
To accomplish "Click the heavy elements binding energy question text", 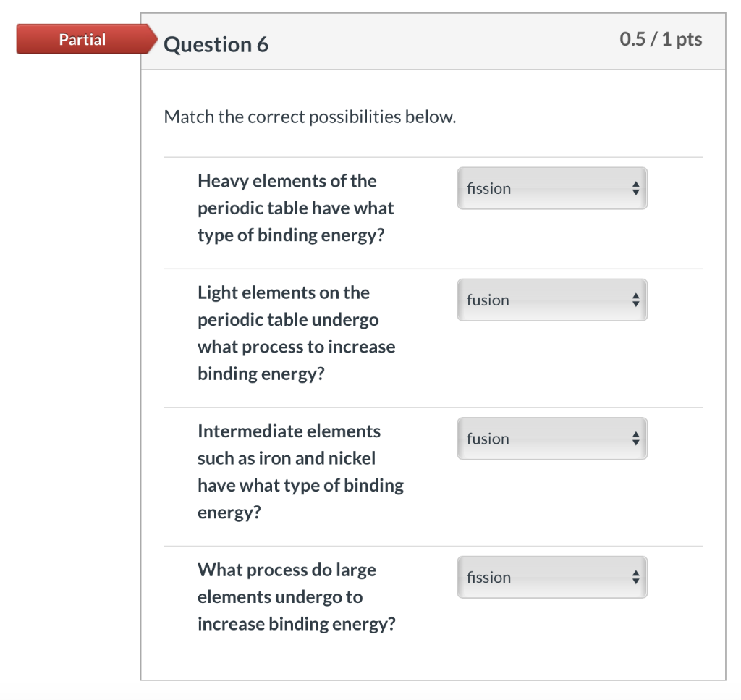I will (295, 208).
